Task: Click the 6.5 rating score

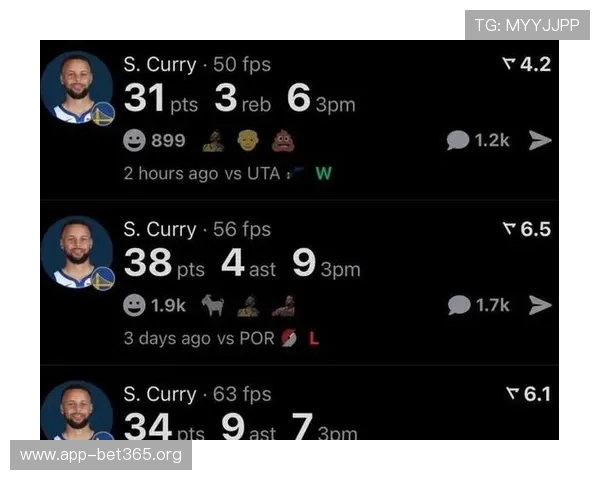Action: point(526,230)
